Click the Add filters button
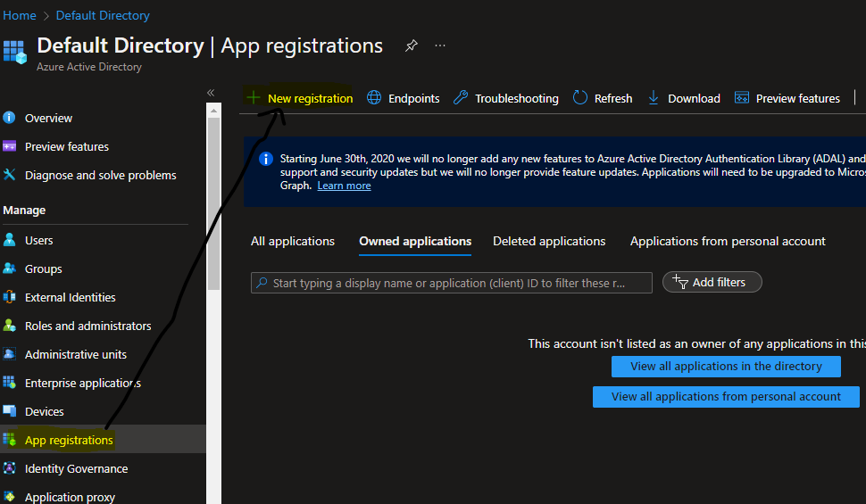 click(712, 282)
